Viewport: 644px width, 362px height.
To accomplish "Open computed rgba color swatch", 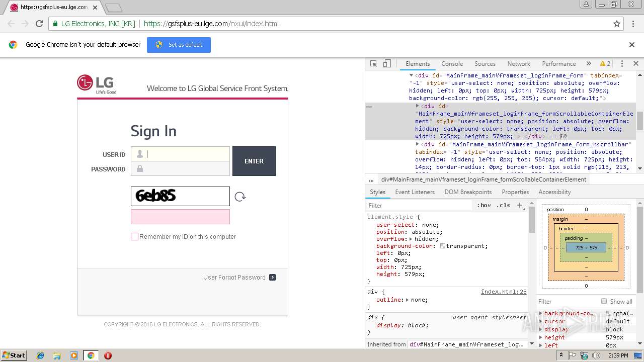I will (608, 313).
